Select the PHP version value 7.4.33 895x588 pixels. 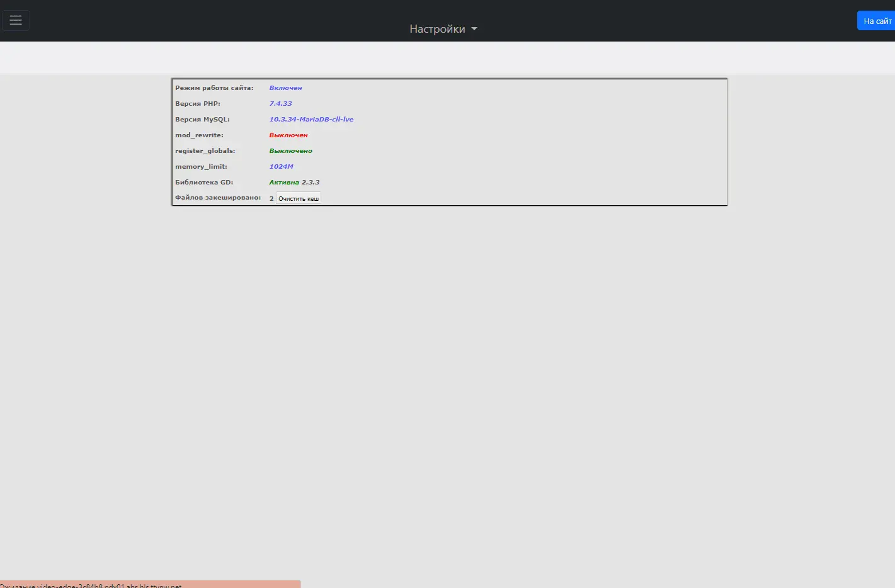[x=280, y=104]
